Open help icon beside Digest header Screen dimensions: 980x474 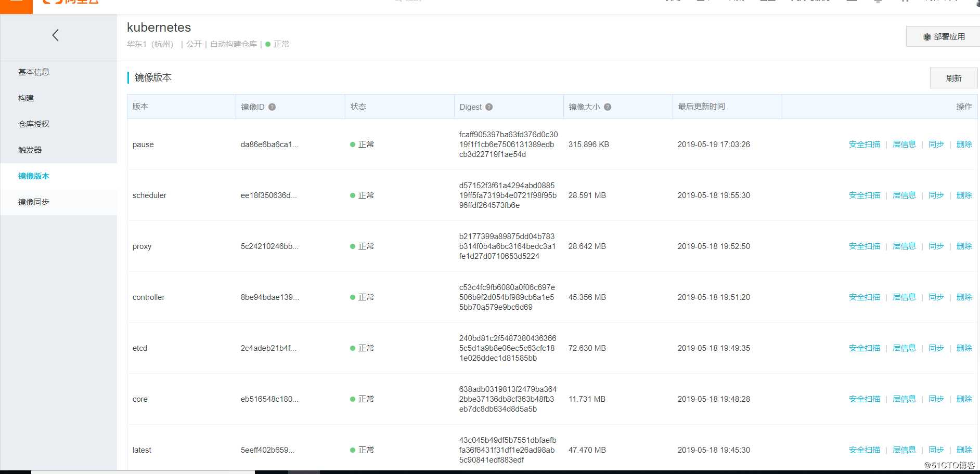coord(489,107)
